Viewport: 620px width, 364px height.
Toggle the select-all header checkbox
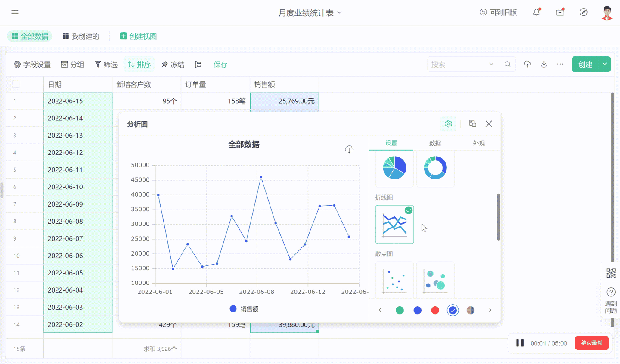coord(16,84)
